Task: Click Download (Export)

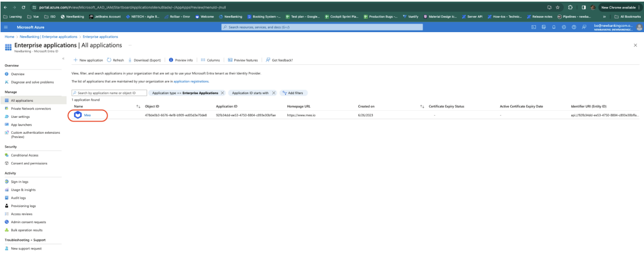Action: click(x=144, y=60)
